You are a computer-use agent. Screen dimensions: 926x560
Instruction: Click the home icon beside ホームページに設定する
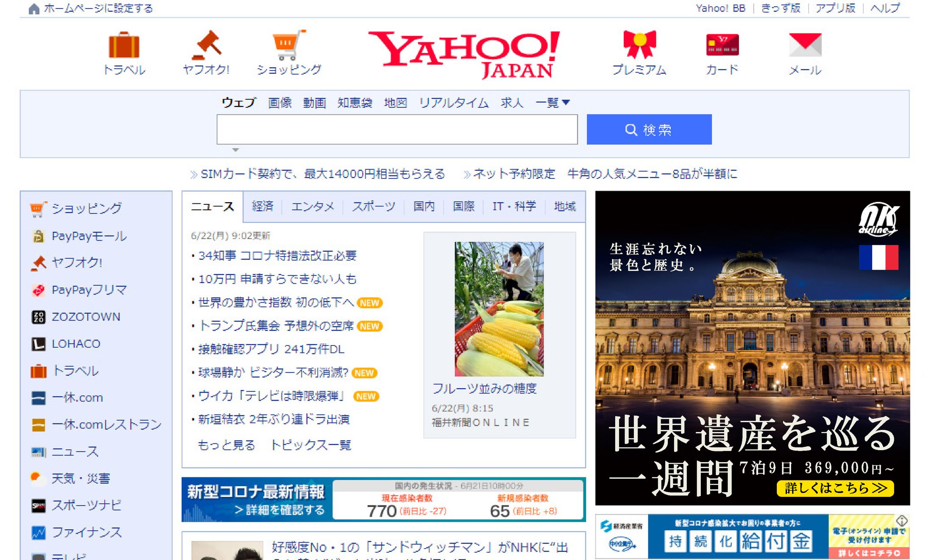34,8
